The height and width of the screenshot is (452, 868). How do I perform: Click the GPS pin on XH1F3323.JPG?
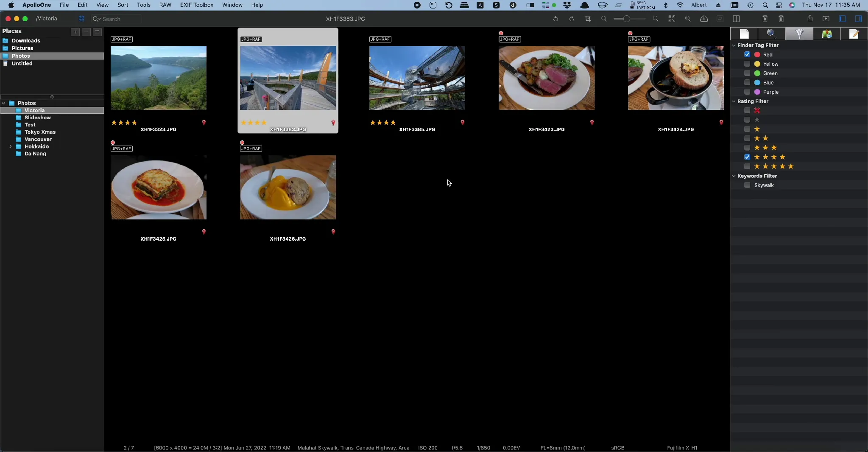click(x=204, y=122)
